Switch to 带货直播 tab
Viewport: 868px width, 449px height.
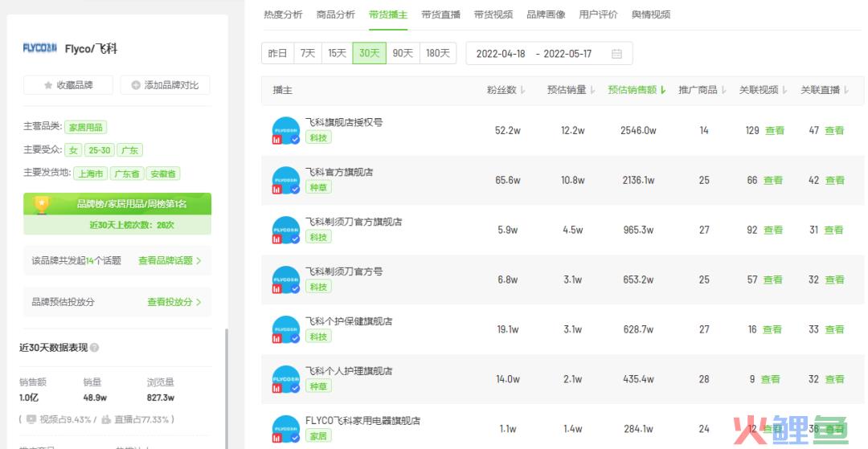[x=440, y=15]
